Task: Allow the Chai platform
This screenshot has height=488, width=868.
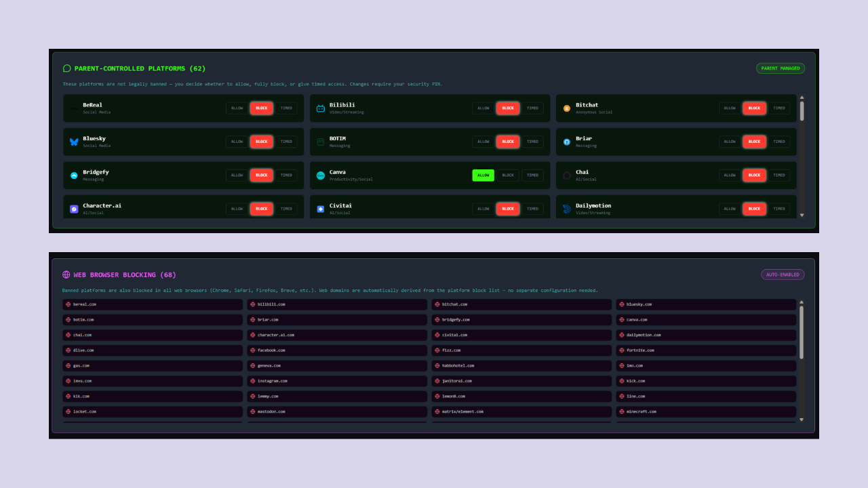Action: [730, 176]
